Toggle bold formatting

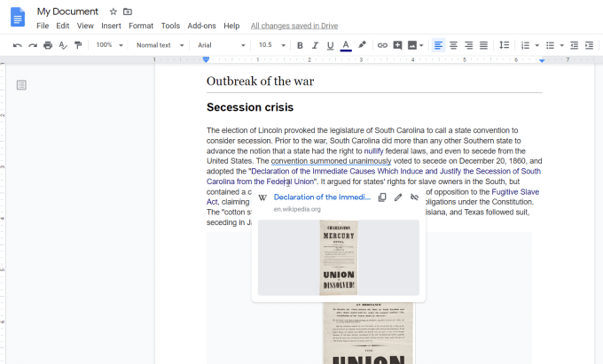(300, 45)
